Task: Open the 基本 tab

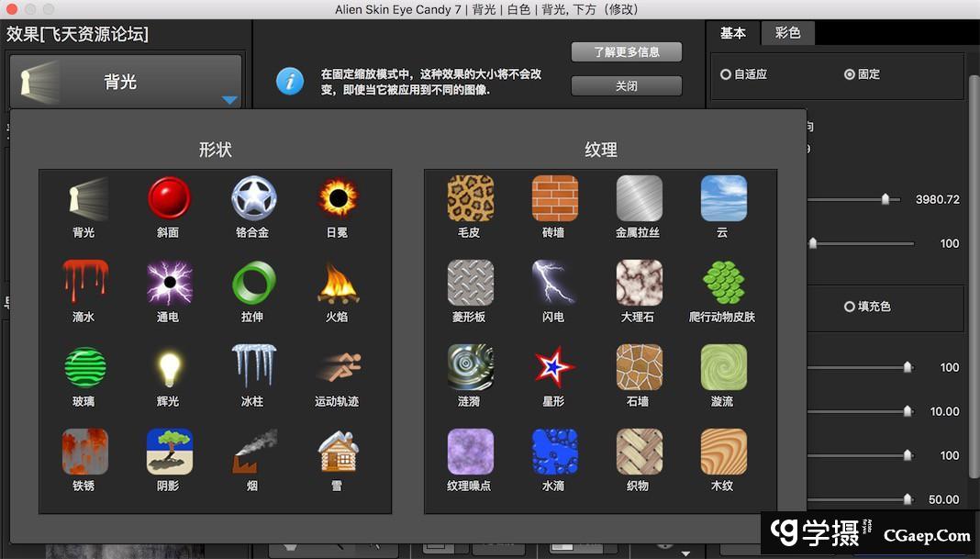Action: point(733,33)
